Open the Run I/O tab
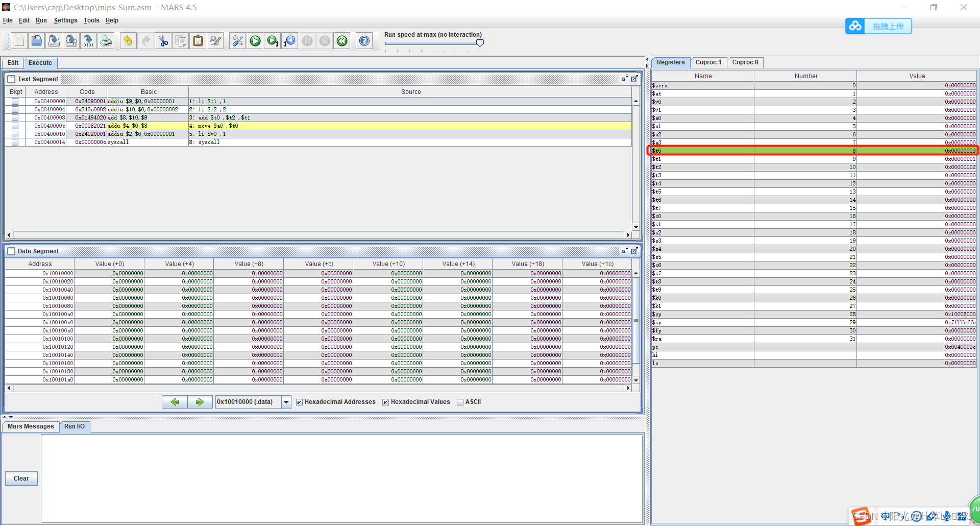Image resolution: width=980 pixels, height=526 pixels. click(x=75, y=426)
